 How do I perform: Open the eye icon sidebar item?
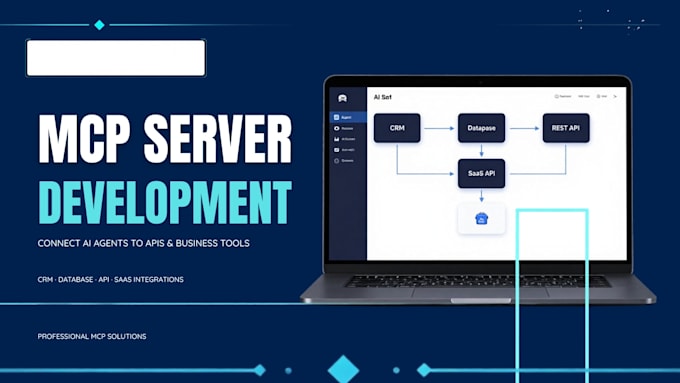[343, 128]
